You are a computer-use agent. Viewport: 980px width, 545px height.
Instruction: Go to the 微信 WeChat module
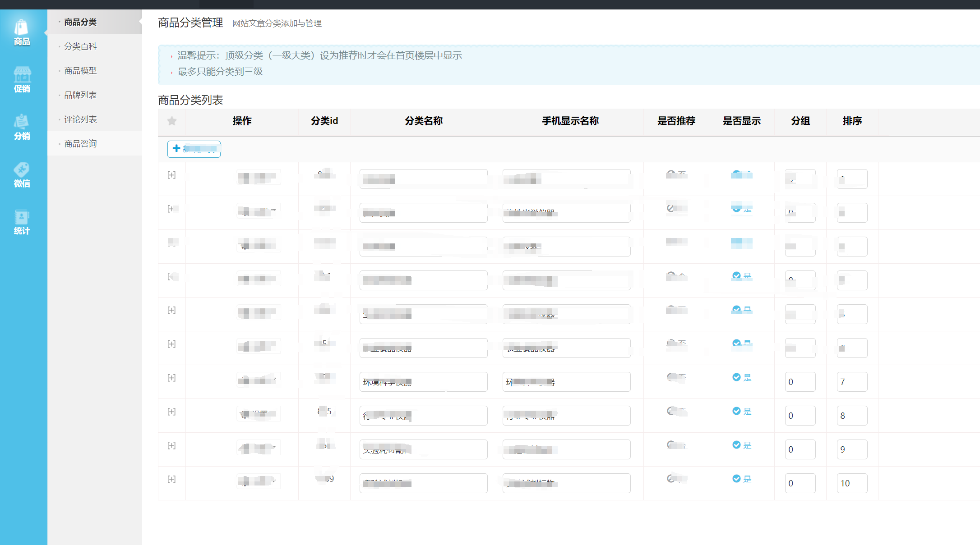[x=22, y=174]
